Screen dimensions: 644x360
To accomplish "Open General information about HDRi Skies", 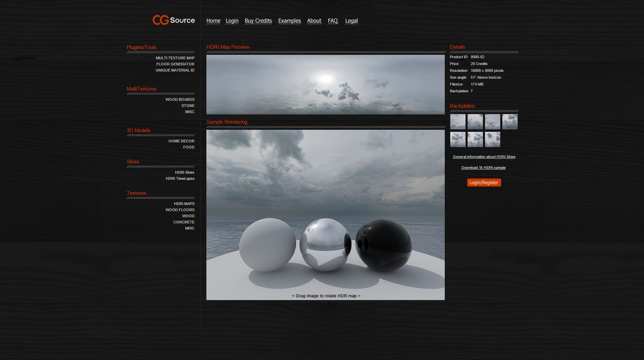I will click(484, 157).
